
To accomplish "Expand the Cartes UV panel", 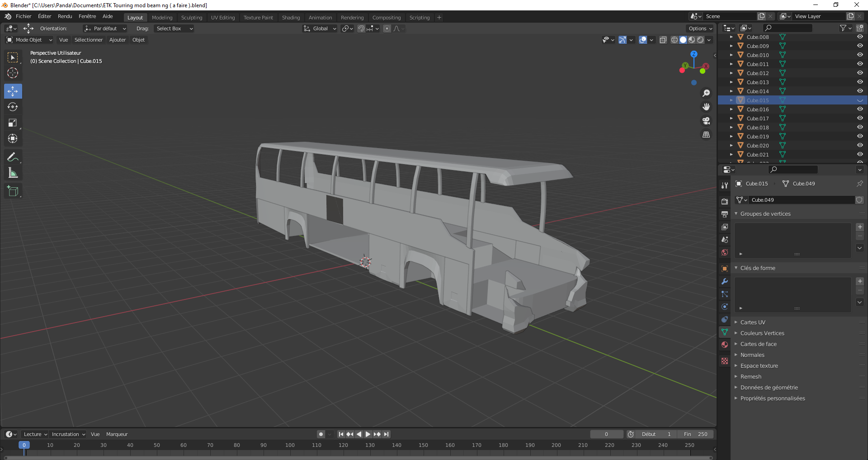I will (753, 322).
